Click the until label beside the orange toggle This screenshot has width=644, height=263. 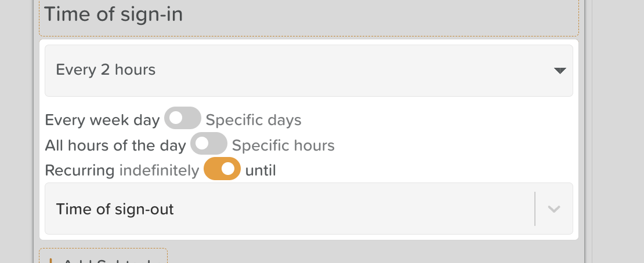pos(261,171)
